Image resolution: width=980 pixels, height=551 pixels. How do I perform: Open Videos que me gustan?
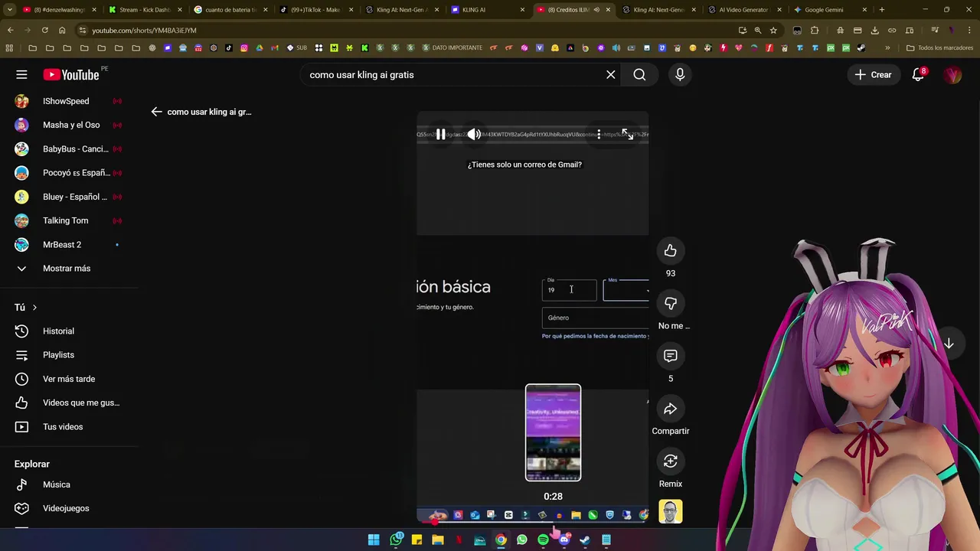click(x=69, y=403)
